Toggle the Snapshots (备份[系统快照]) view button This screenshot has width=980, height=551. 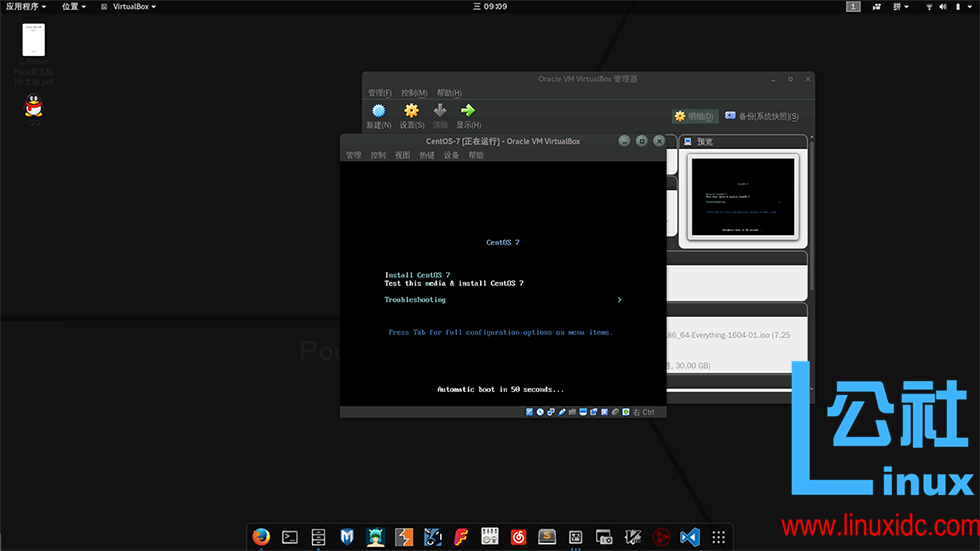click(x=762, y=116)
